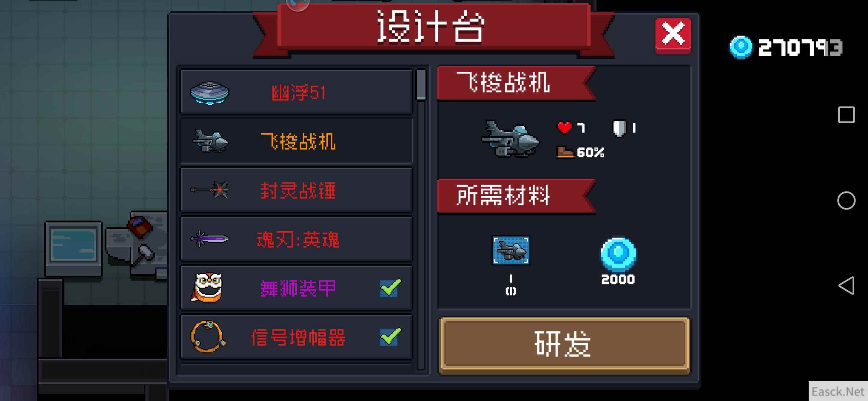Open the 封灵战锤 list entry

click(296, 190)
